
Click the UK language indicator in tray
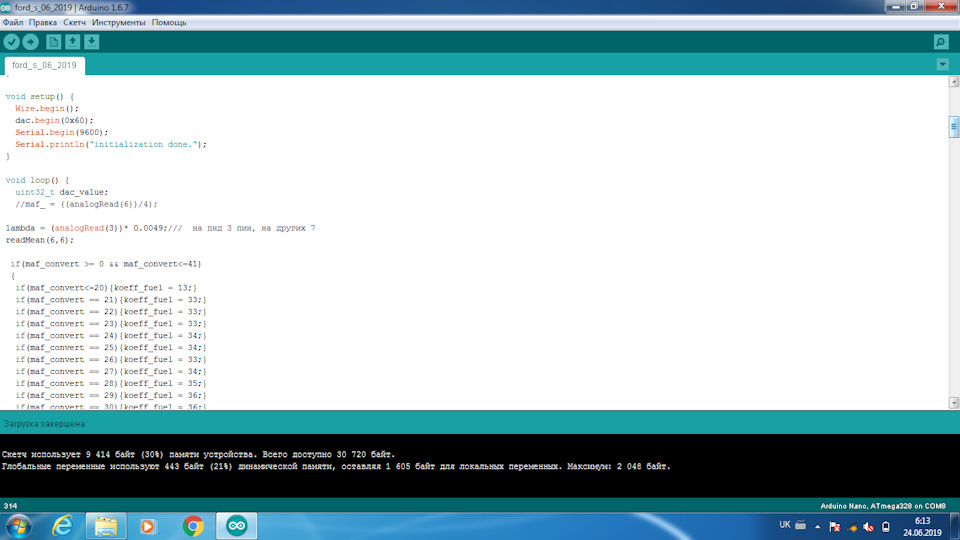pos(785,525)
